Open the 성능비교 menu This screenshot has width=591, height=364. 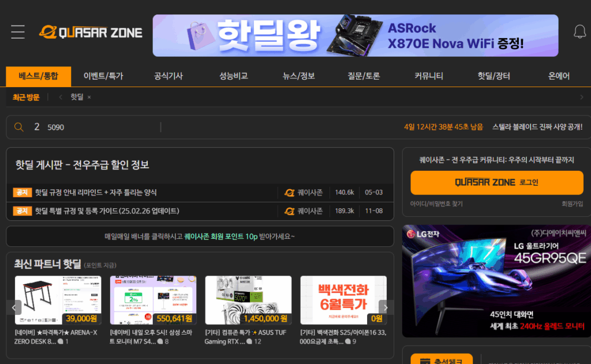click(x=234, y=76)
